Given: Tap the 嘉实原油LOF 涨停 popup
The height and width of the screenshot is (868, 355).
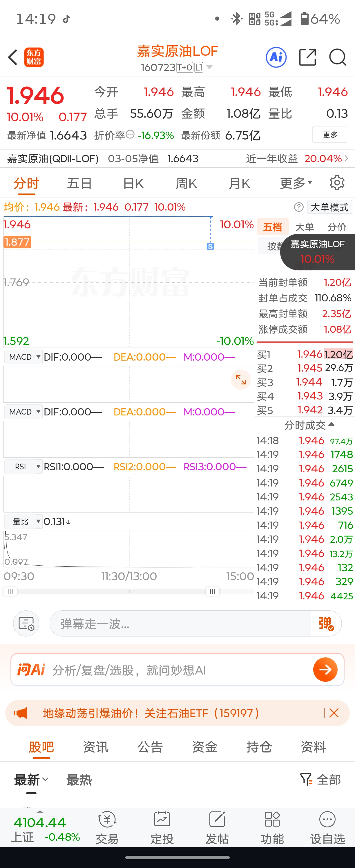Looking at the screenshot, I should point(318,252).
